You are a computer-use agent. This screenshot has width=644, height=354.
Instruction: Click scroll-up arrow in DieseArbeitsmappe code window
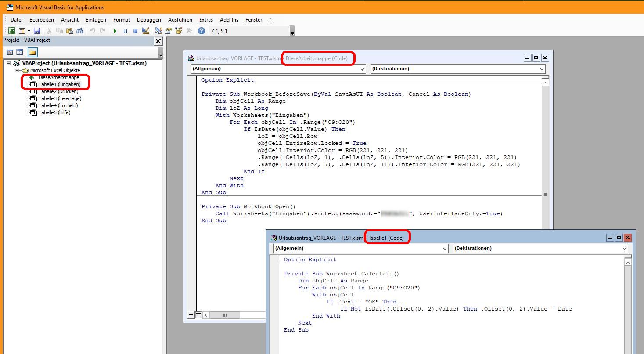coord(545,82)
